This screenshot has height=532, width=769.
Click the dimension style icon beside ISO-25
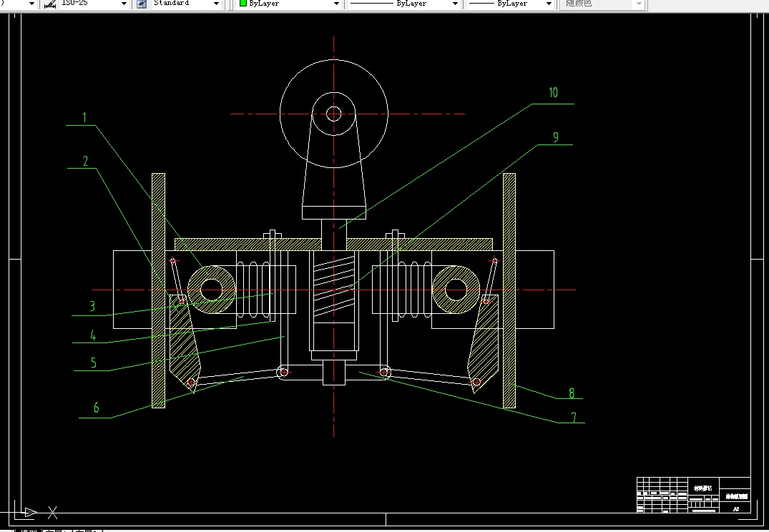pos(50,4)
